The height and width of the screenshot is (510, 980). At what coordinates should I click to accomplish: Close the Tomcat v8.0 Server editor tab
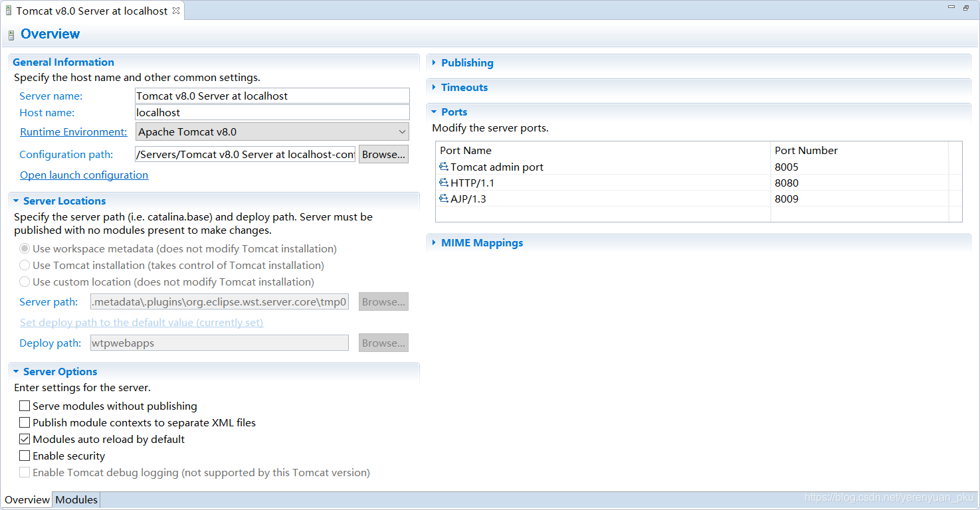click(x=176, y=11)
